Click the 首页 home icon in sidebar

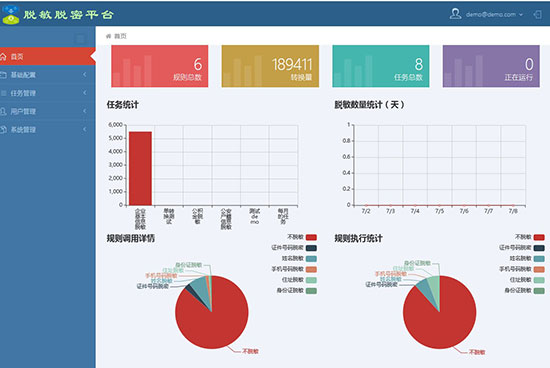click(x=3, y=56)
